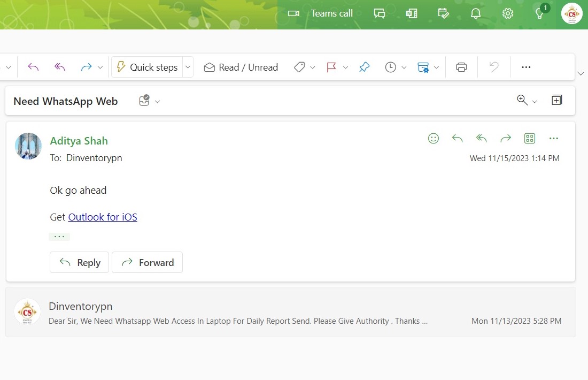Expand the leftmost toolbar dropdown chevron
588x380 pixels.
point(8,67)
